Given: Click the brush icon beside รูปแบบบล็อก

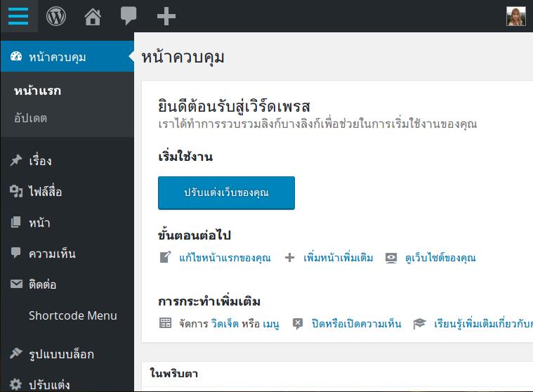Looking at the screenshot, I should (x=16, y=353).
